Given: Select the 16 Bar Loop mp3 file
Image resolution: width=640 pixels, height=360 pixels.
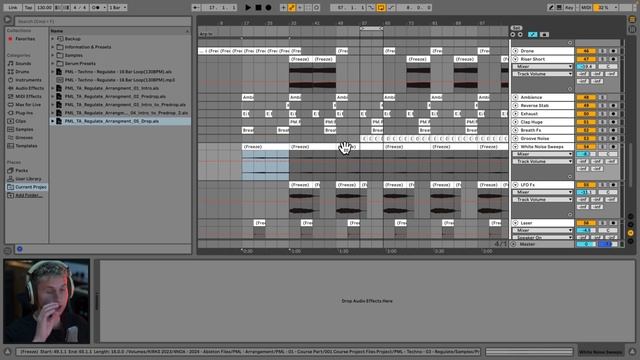Looking at the screenshot, I should (120, 80).
